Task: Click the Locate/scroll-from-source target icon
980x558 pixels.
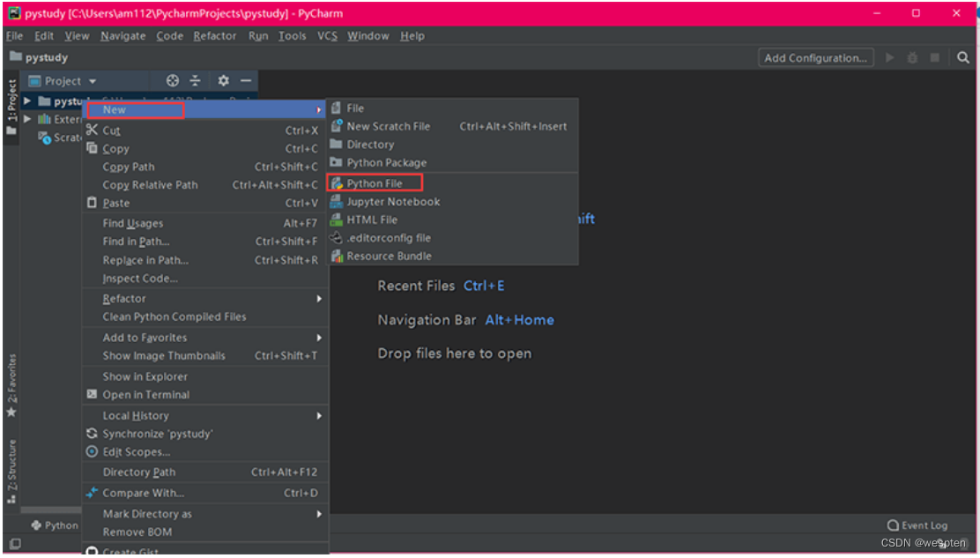Action: coord(173,80)
